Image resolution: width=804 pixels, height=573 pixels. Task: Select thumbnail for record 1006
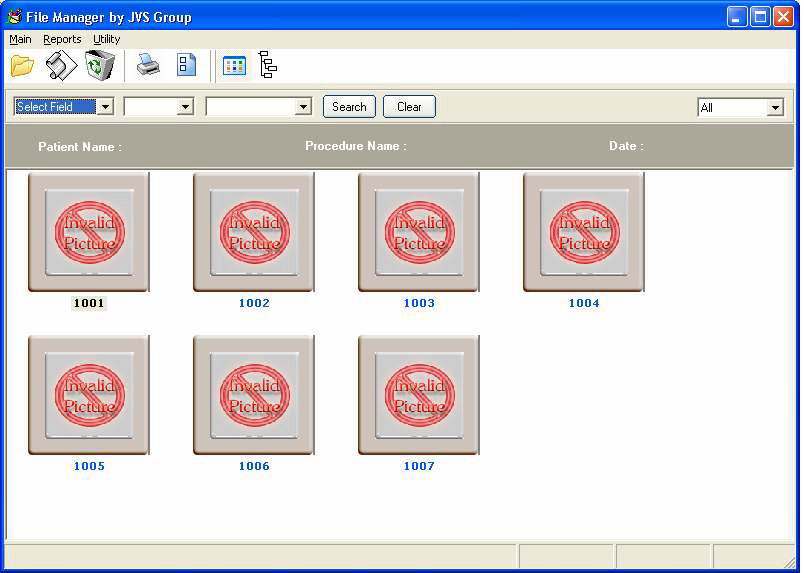(x=254, y=395)
